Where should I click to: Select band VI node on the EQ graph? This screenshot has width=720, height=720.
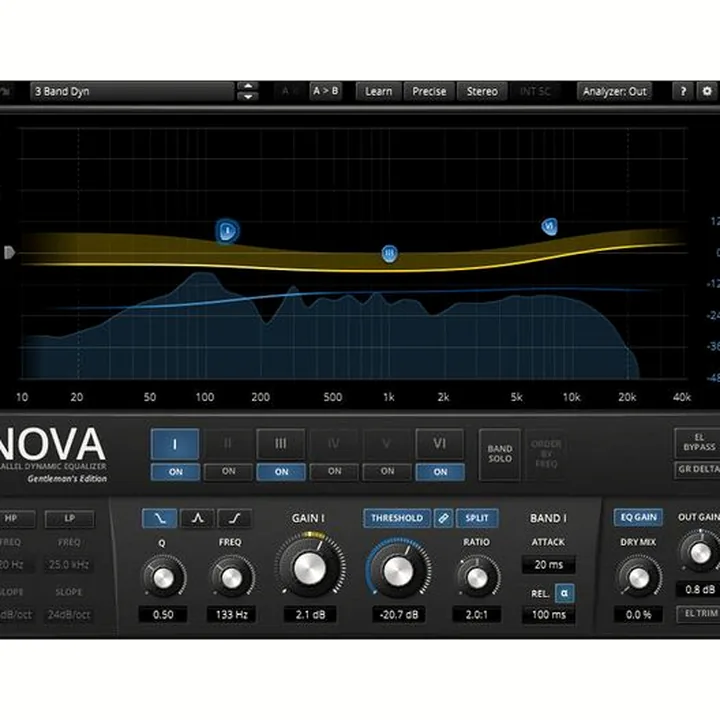(549, 226)
